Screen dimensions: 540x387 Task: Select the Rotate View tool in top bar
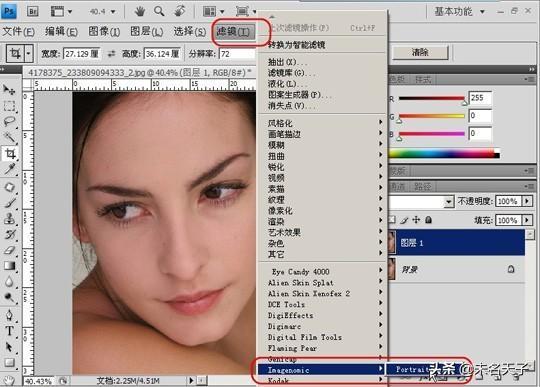pos(179,11)
